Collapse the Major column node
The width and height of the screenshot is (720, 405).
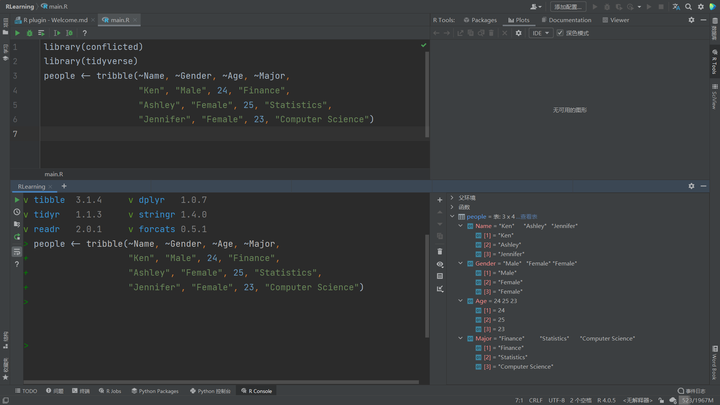[461, 338]
